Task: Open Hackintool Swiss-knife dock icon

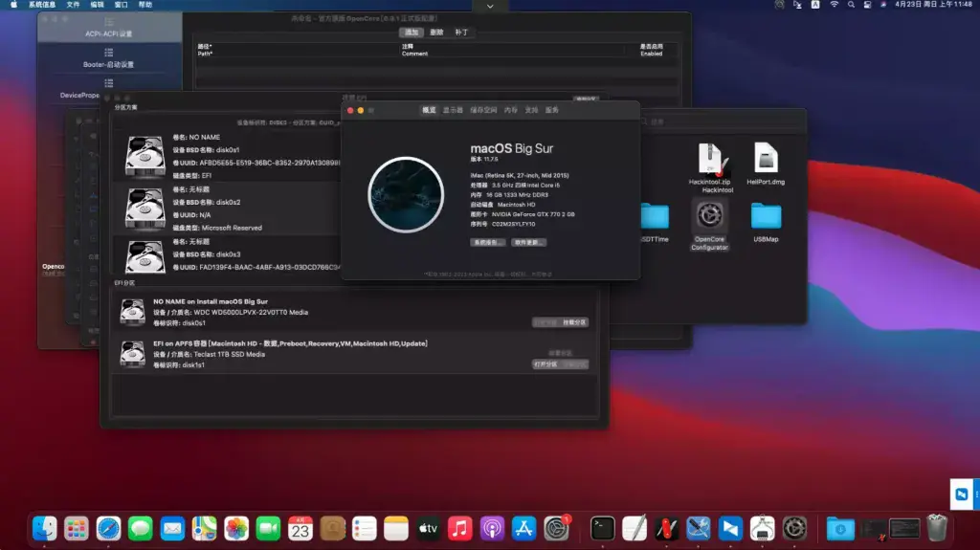Action: 666,529
